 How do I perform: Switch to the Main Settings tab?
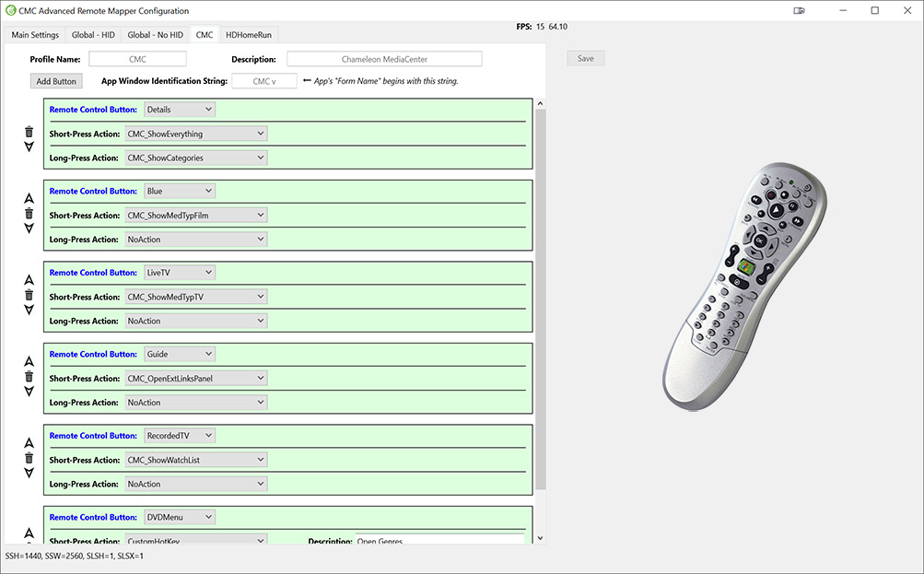pos(35,35)
